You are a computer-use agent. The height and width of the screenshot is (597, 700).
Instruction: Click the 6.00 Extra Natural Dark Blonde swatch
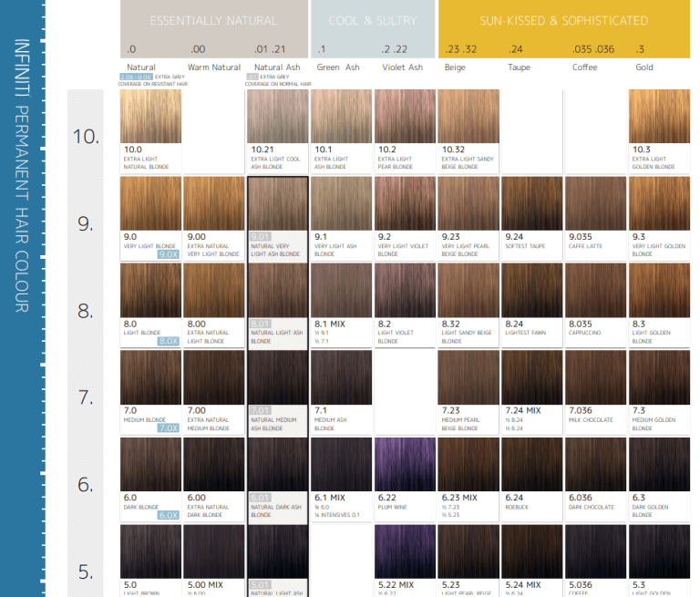(x=214, y=464)
